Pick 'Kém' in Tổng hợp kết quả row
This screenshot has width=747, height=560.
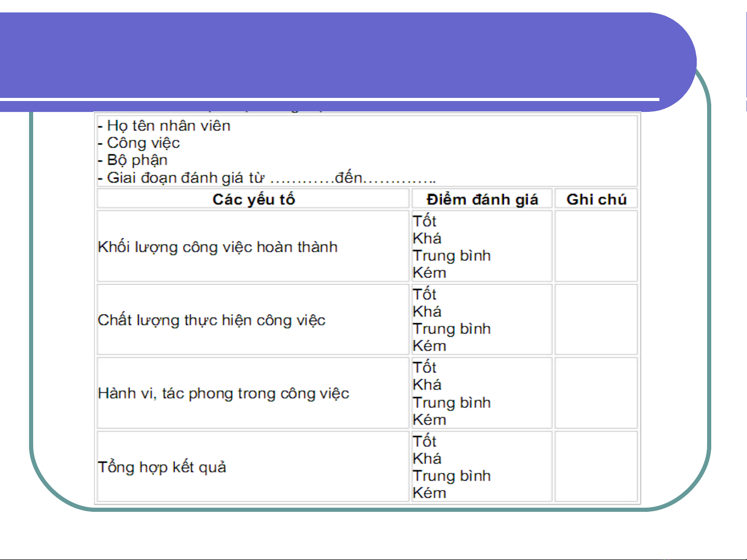coord(429,493)
